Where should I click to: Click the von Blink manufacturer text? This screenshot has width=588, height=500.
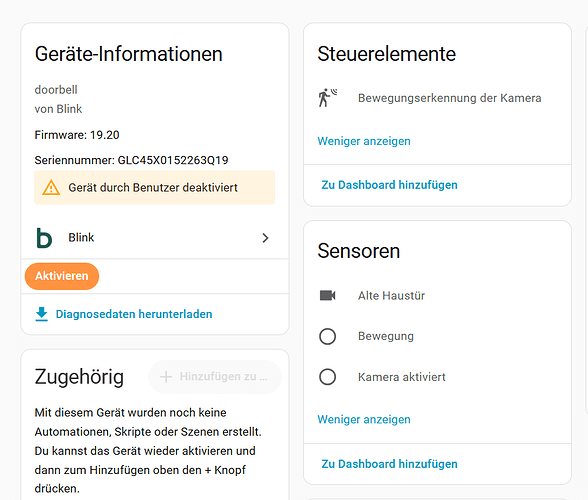click(x=58, y=109)
